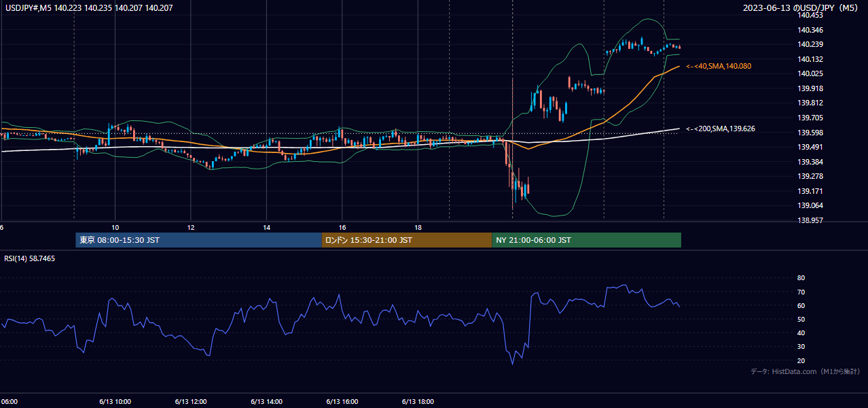Click the 200 SMA 139.626 label
This screenshot has width=868, height=408.
point(721,129)
